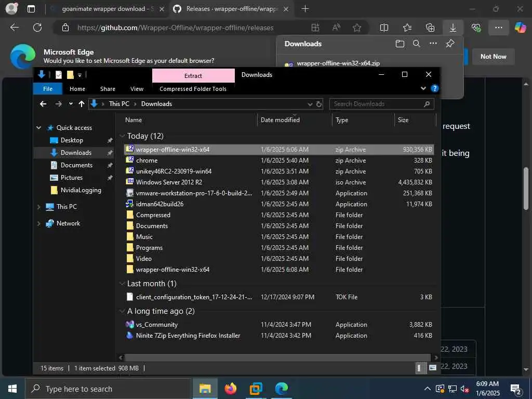Select NvidiaLogging folder in navigation pane
The image size is (532, 399).
tap(81, 190)
